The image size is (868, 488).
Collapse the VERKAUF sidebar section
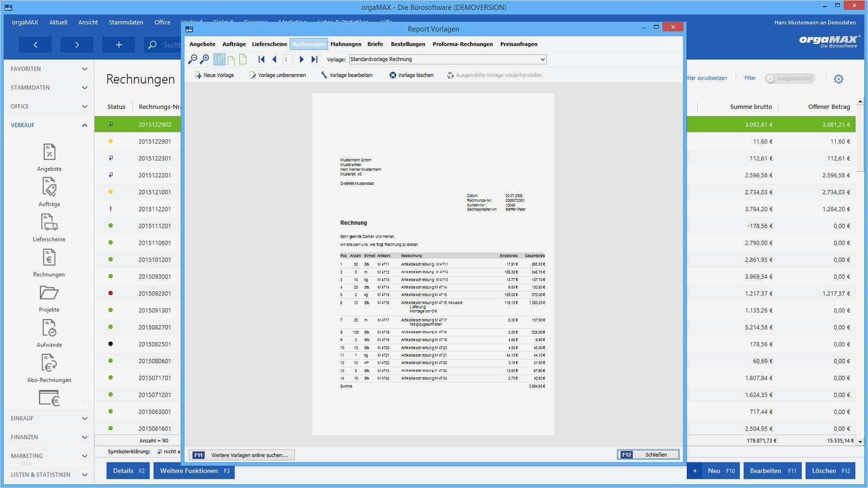point(49,125)
